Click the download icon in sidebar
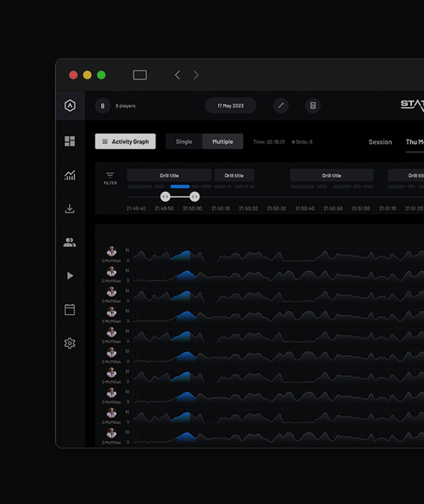Viewport: 424px width, 504px height. (69, 208)
